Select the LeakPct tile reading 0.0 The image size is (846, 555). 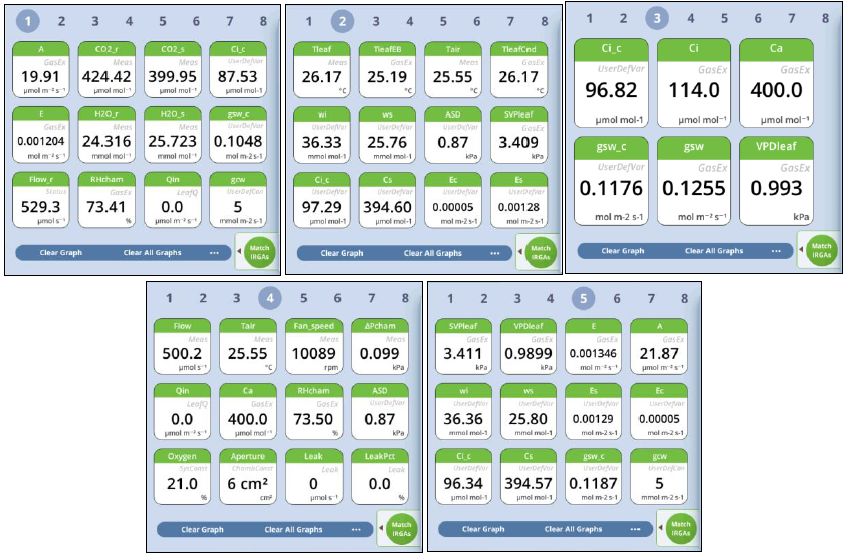tap(380, 477)
